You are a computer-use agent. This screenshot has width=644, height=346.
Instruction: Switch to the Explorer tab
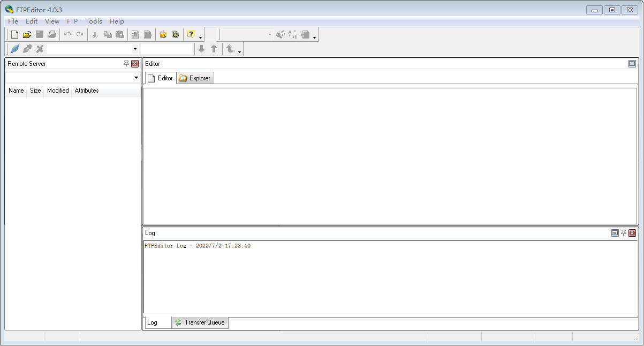[x=196, y=78]
